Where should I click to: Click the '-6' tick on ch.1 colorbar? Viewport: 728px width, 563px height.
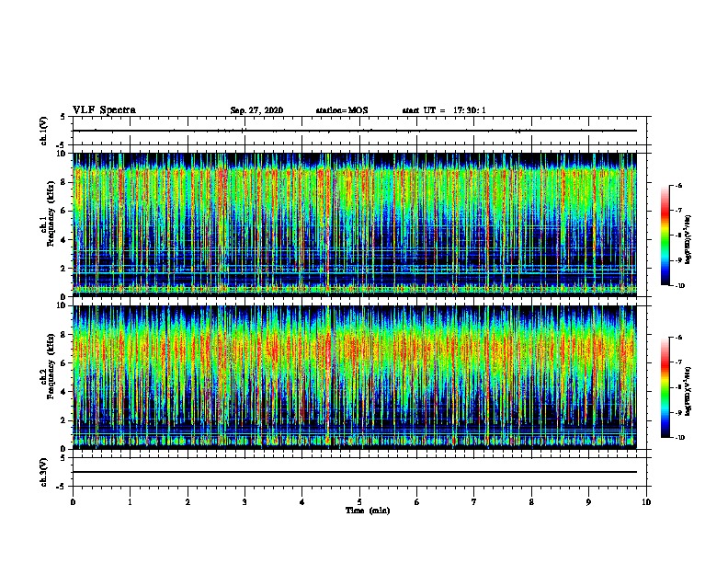pos(678,186)
